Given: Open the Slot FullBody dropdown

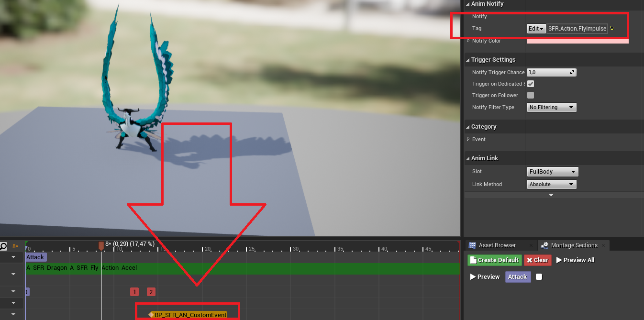Looking at the screenshot, I should [553, 172].
